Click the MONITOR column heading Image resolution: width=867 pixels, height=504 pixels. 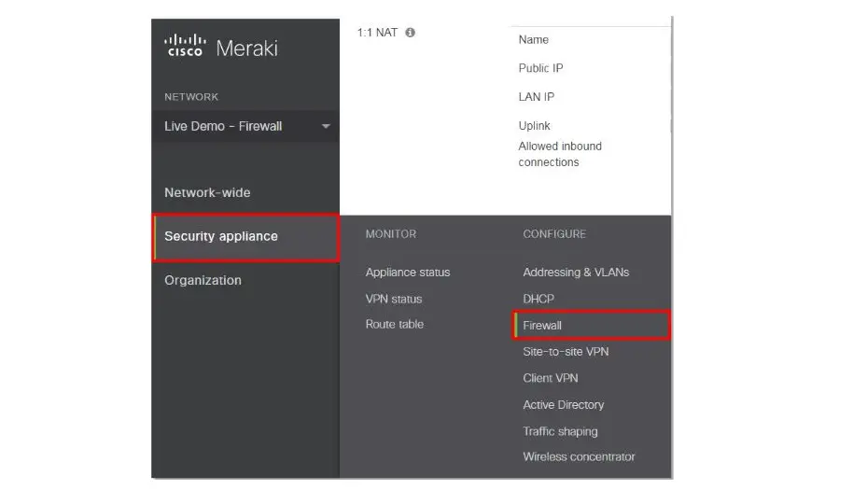point(390,234)
